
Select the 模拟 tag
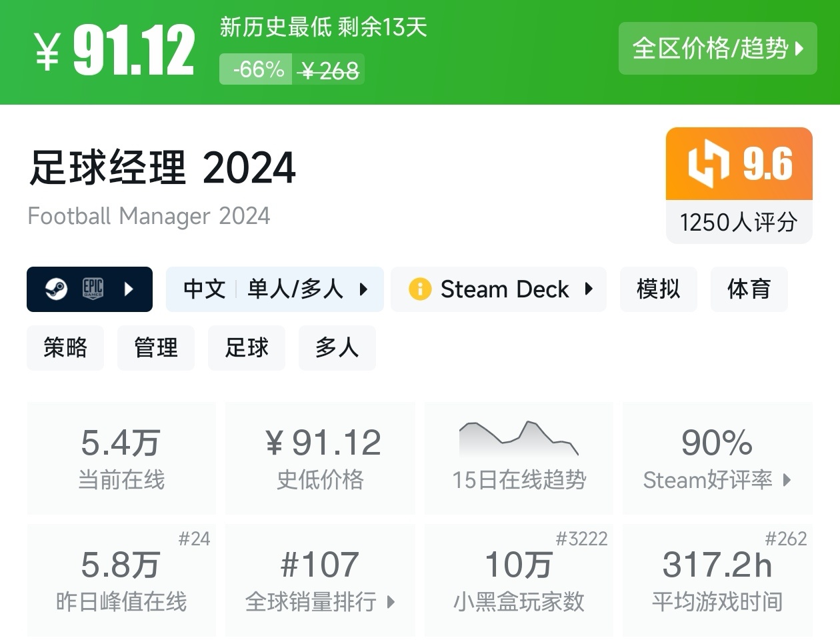(x=658, y=289)
